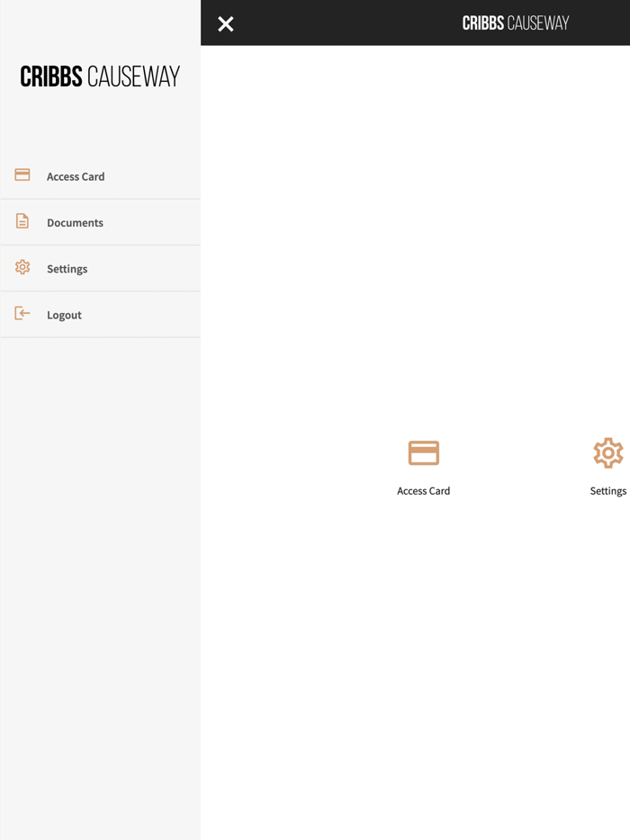Open the Access Card menu item

pos(100,176)
